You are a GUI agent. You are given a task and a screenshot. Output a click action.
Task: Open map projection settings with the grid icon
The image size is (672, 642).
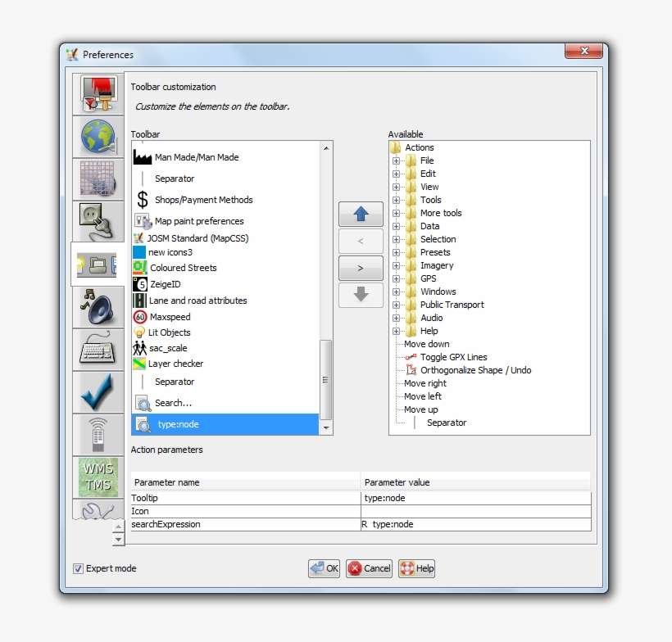pos(98,179)
